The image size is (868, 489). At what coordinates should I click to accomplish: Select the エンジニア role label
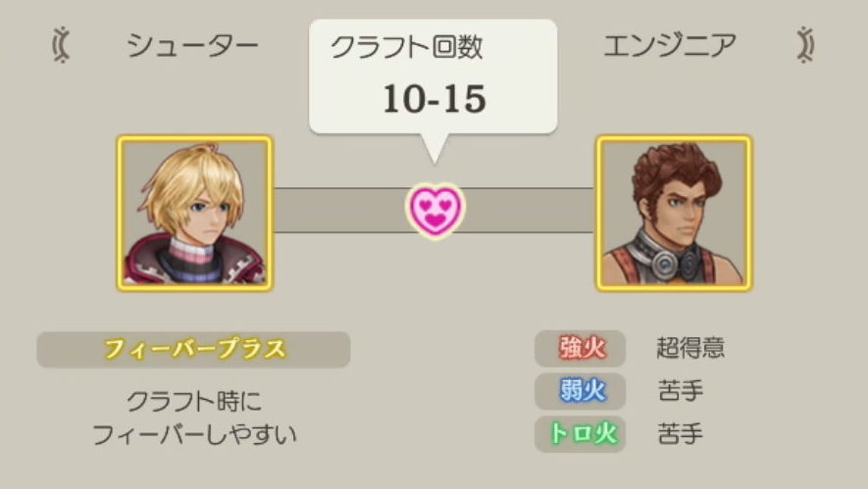670,45
